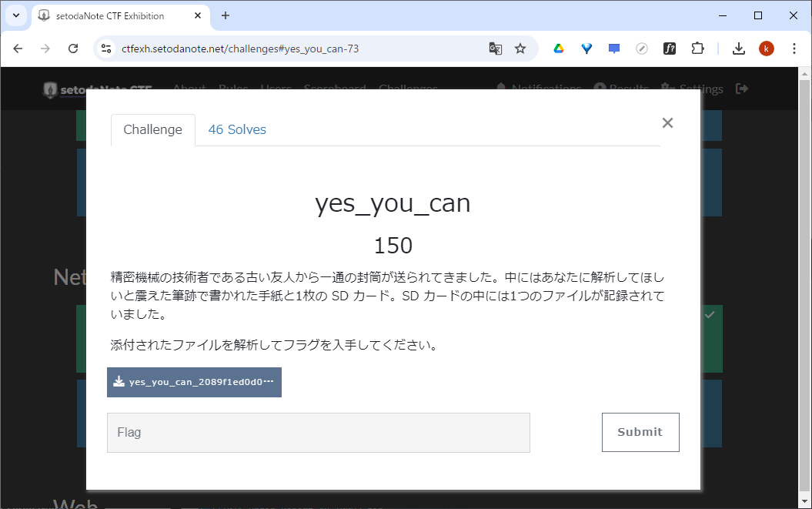The height and width of the screenshot is (509, 812).
Task: Click the blue funnel extension icon
Action: (x=586, y=49)
